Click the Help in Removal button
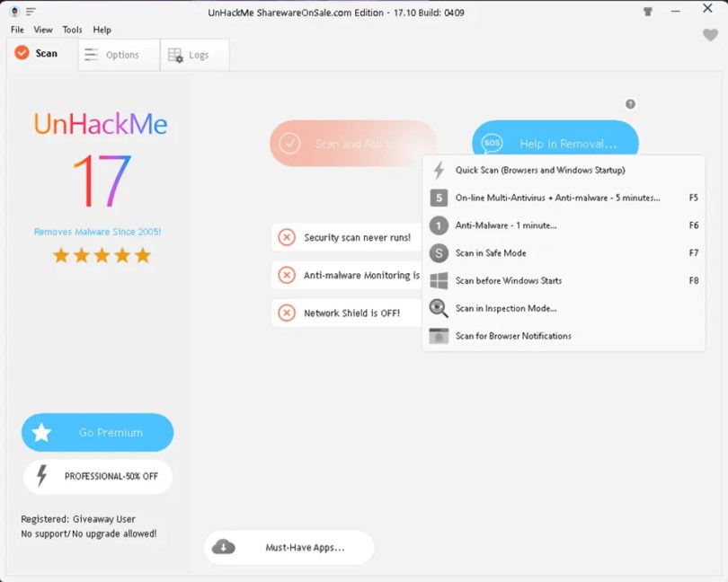The height and width of the screenshot is (582, 728). 555,137
